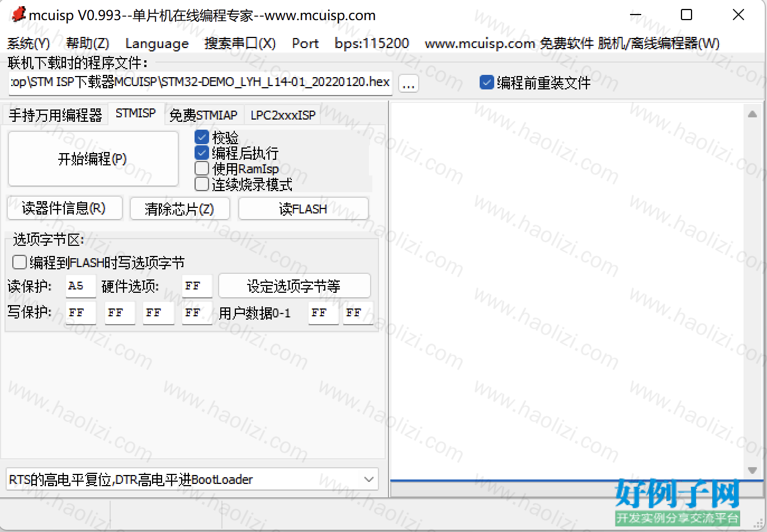Close the mcuisp window
The image size is (767, 532).
pyautogui.click(x=738, y=15)
